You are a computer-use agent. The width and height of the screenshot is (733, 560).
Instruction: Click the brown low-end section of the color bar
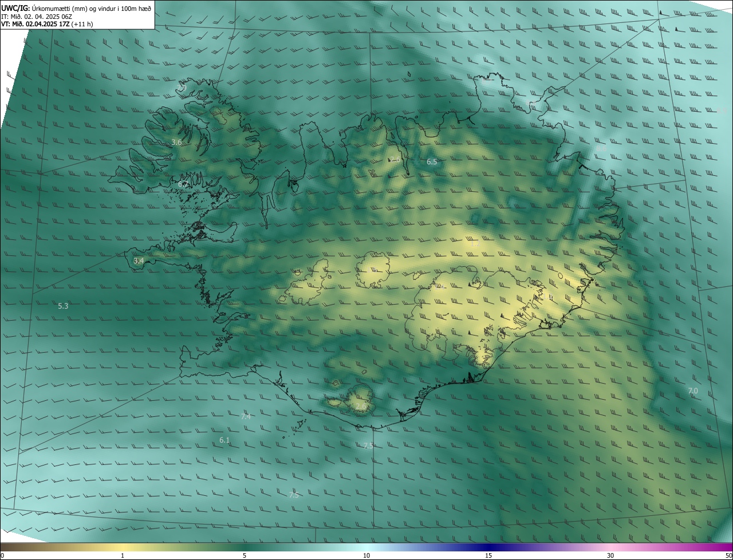pyautogui.click(x=29, y=547)
